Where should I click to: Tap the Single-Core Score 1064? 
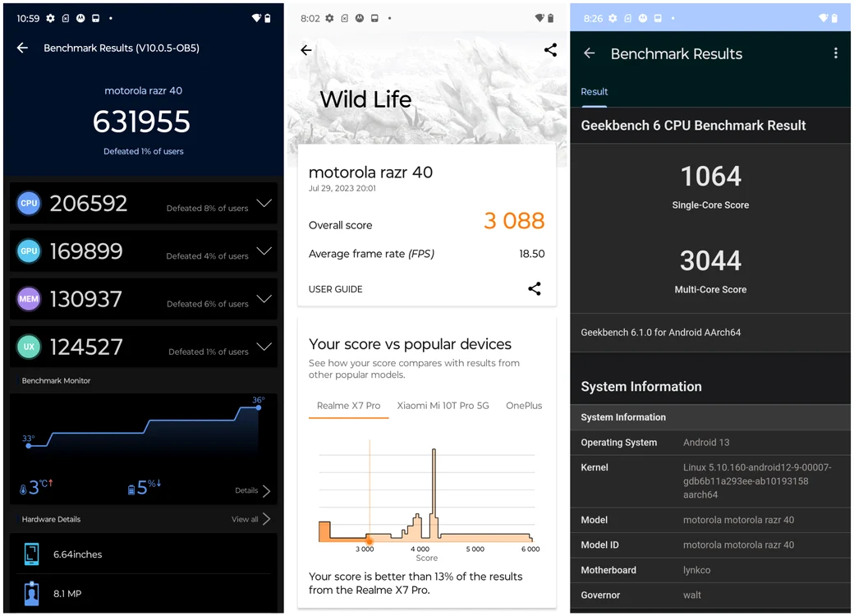[x=711, y=177]
